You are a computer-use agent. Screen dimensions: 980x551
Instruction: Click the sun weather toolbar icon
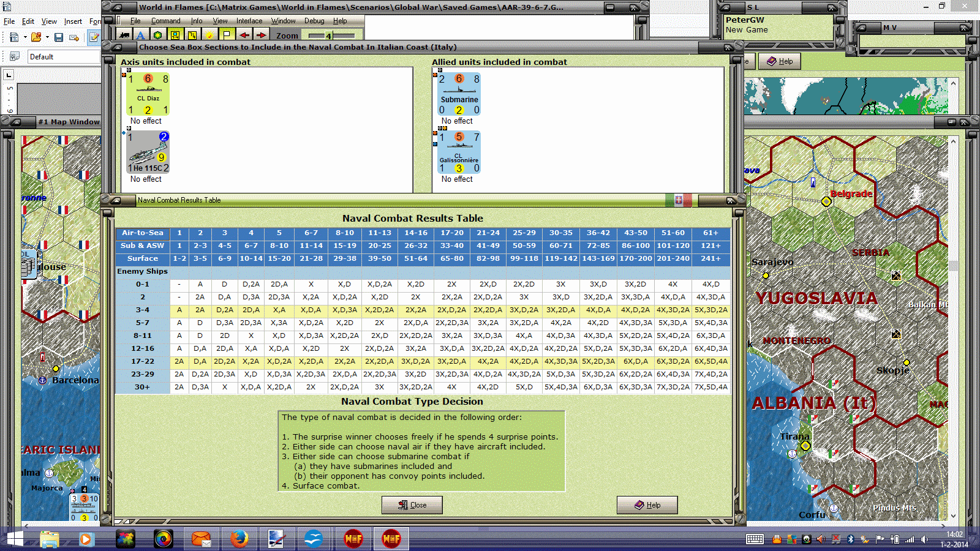[209, 35]
